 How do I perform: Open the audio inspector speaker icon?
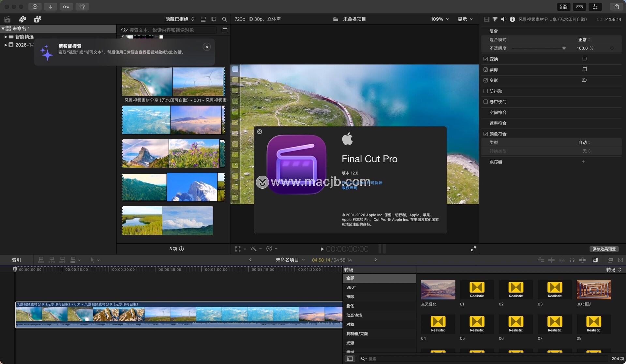[x=503, y=19]
